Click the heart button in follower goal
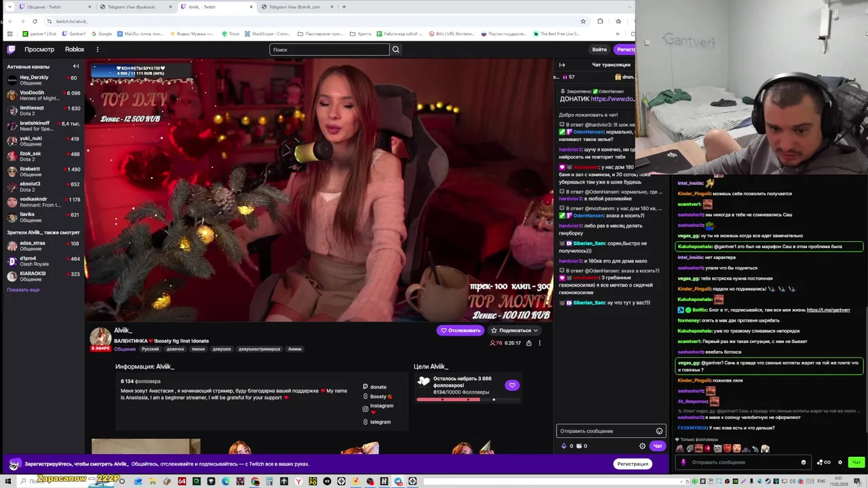This screenshot has height=488, width=868. (512, 385)
